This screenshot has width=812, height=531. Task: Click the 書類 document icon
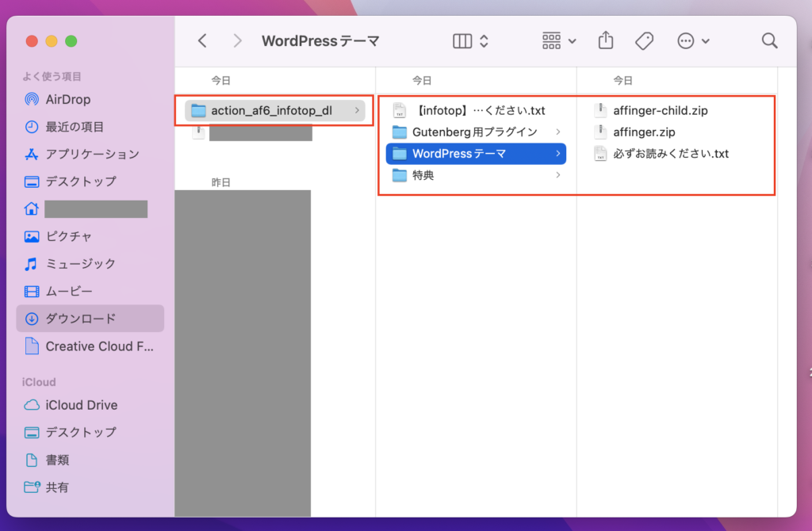coord(32,460)
